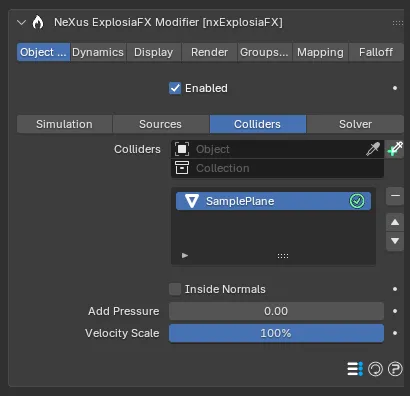Move collider down with the down arrow
This screenshot has width=410, height=396.
pos(395,241)
